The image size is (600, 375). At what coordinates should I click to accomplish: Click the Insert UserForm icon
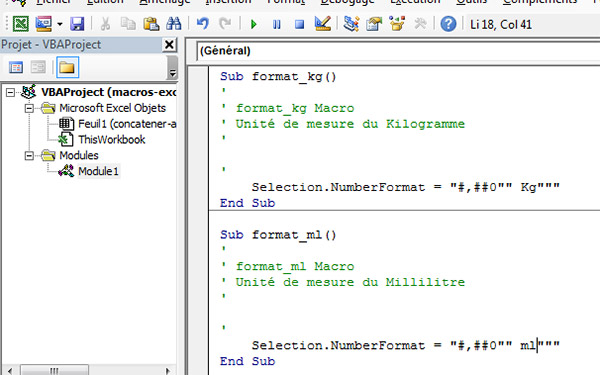[44, 24]
